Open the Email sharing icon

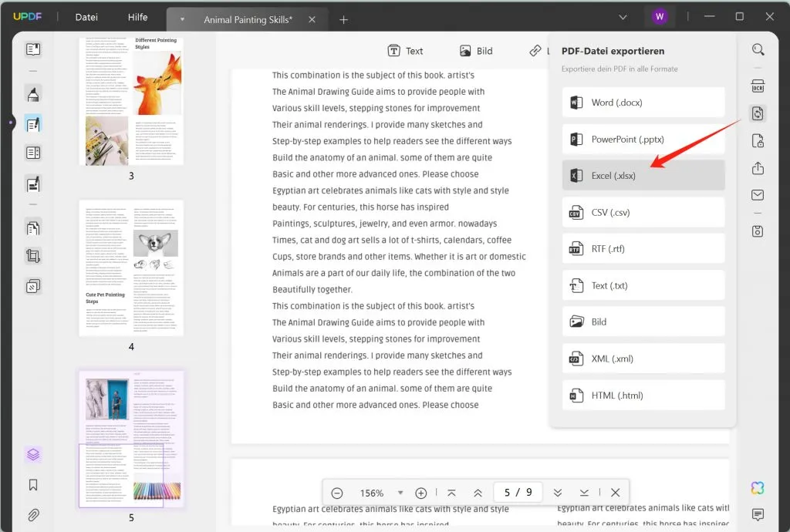tap(758, 194)
